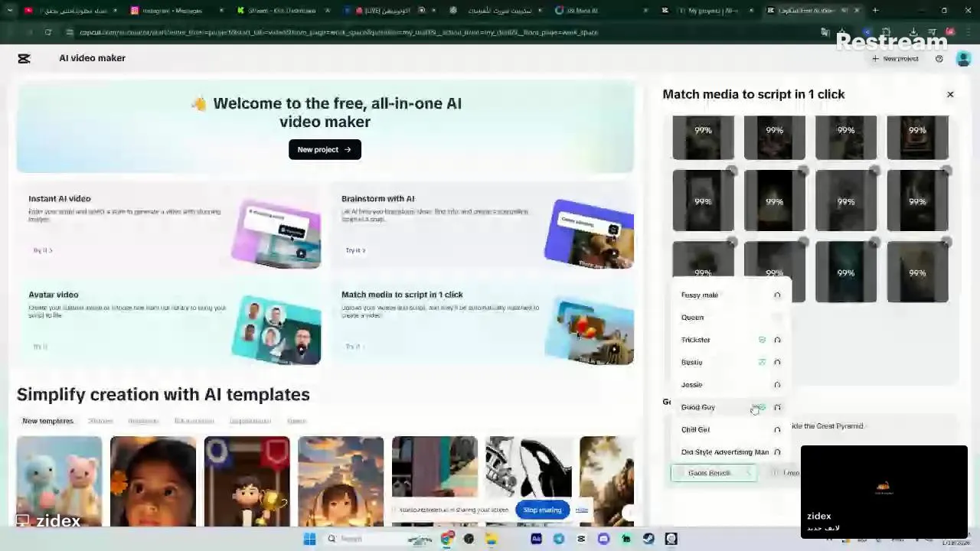Preview Good Guy voice with headphone icon

pyautogui.click(x=777, y=407)
